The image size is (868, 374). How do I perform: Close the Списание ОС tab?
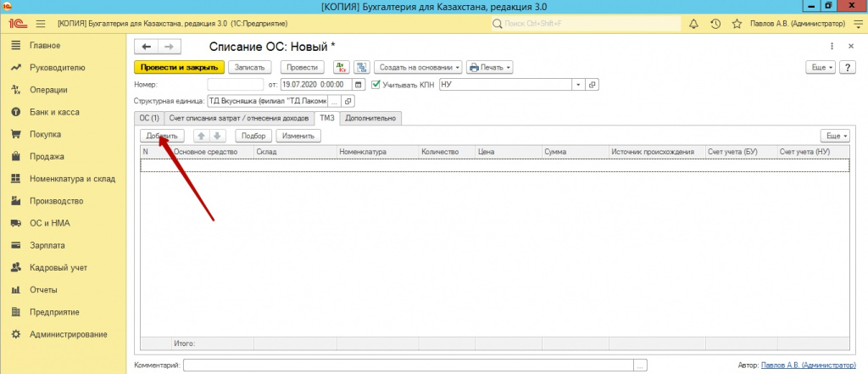[x=851, y=47]
